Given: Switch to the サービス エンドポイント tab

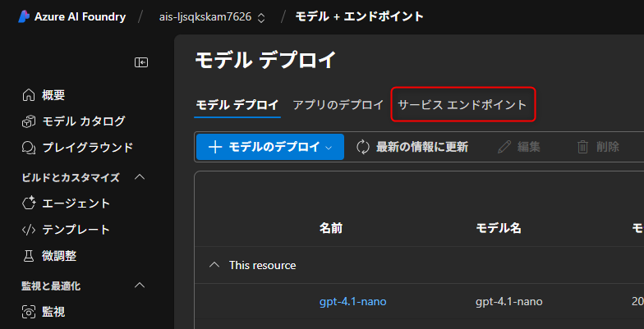Looking at the screenshot, I should [x=462, y=105].
